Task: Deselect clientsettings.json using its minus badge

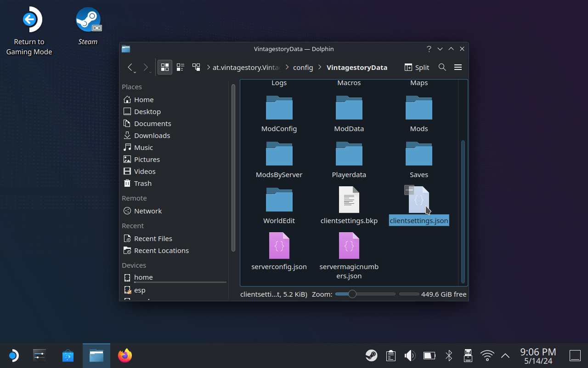Action: tap(409, 190)
